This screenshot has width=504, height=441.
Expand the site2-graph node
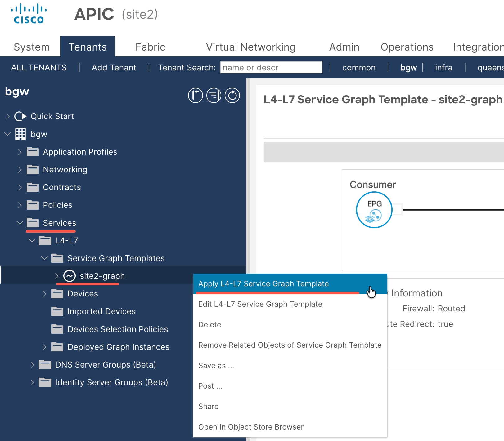click(x=57, y=276)
